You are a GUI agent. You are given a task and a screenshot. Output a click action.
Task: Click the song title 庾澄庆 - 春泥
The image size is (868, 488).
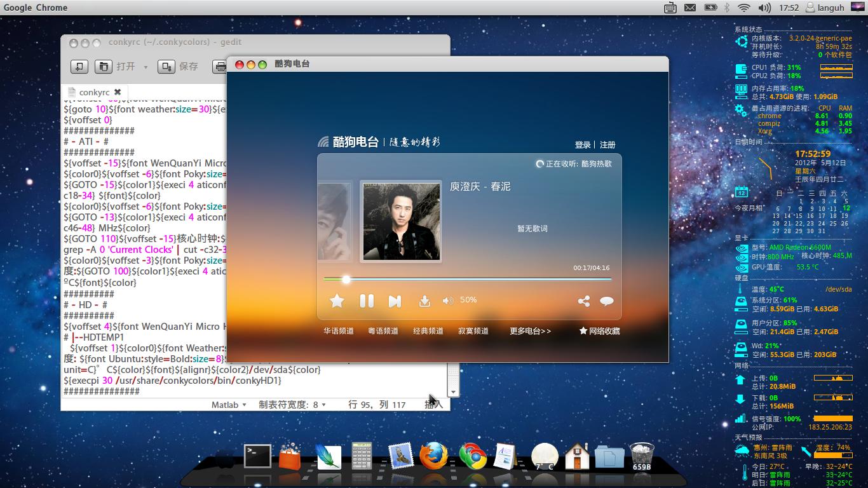pos(480,187)
